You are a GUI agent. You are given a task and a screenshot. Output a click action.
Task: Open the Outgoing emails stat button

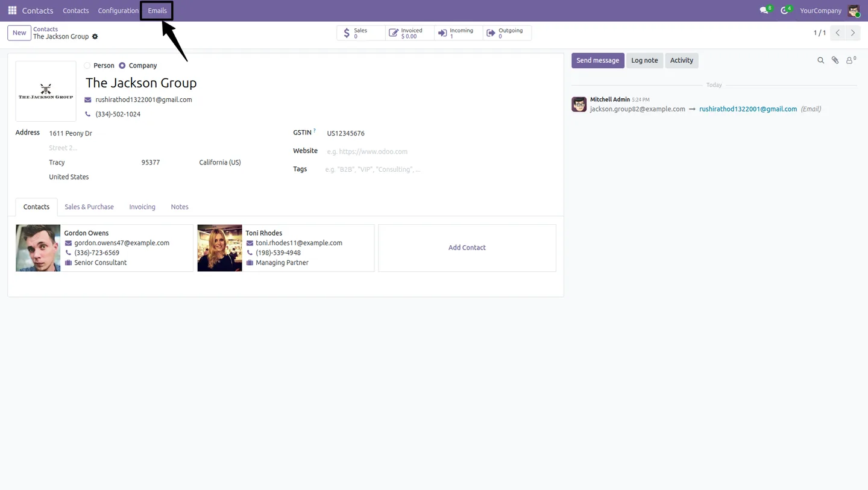(x=507, y=33)
